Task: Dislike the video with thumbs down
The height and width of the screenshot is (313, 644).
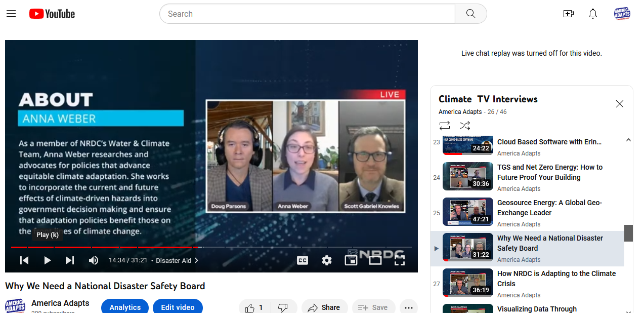Action: [x=283, y=307]
